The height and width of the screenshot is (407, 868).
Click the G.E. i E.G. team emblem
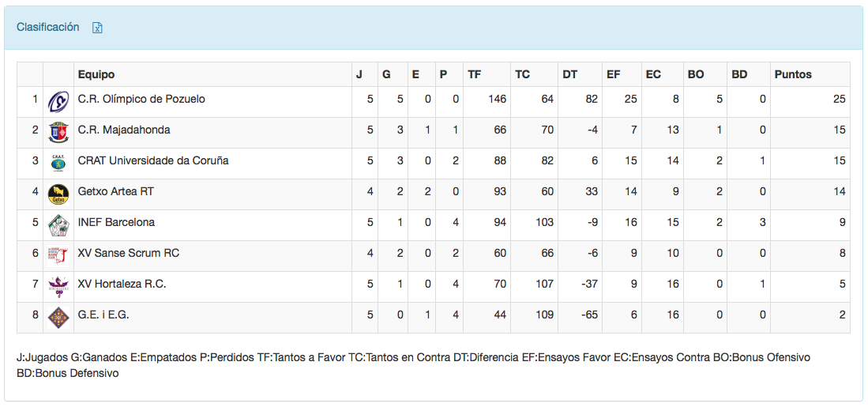(58, 317)
